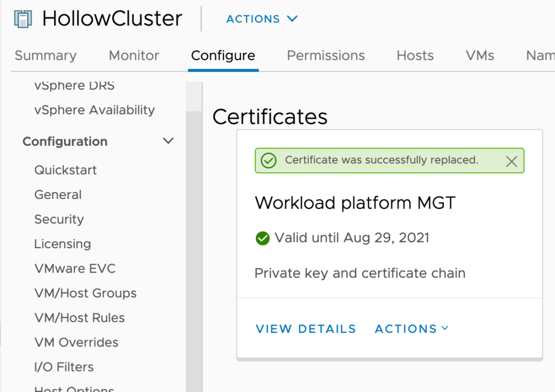
Task: Switch to the Summary tab
Action: (x=46, y=56)
